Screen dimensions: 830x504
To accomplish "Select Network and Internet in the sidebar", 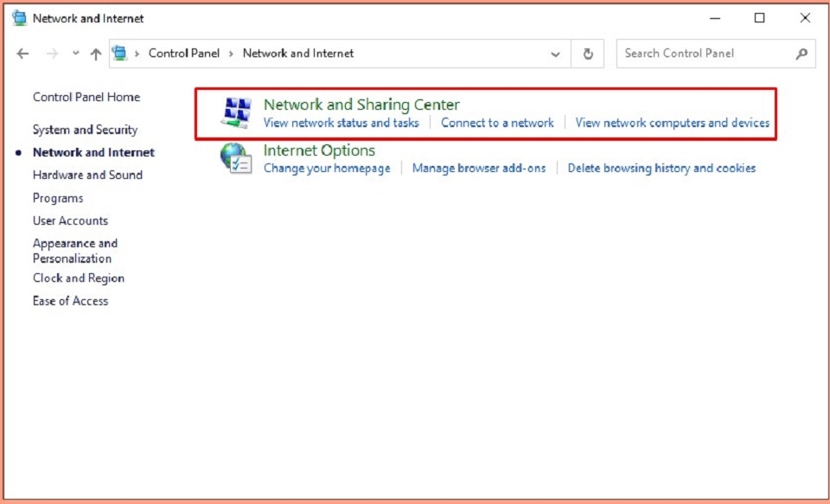I will coord(93,152).
